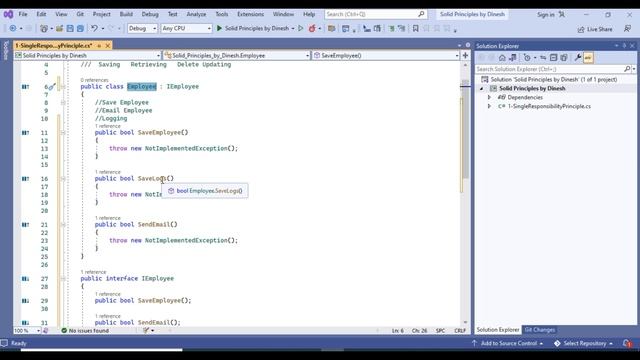The width and height of the screenshot is (640, 360).
Task: Click Add to Source Control
Action: point(508,344)
